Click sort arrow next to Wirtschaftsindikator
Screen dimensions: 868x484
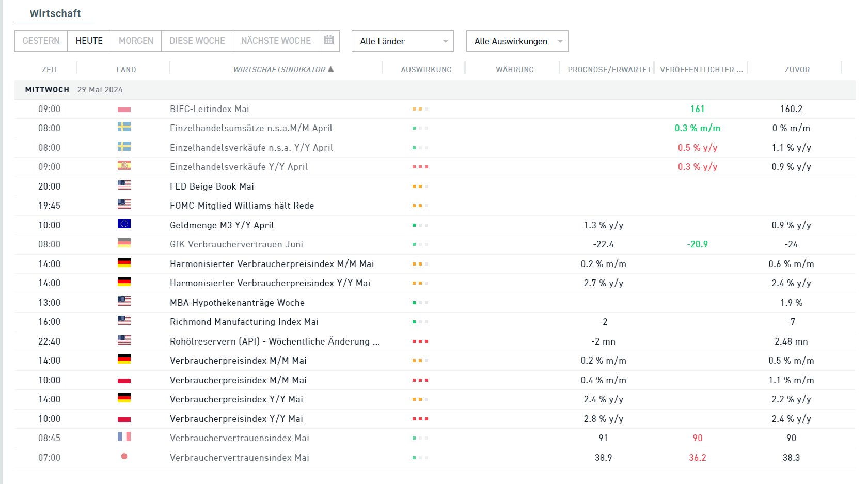pyautogui.click(x=331, y=69)
